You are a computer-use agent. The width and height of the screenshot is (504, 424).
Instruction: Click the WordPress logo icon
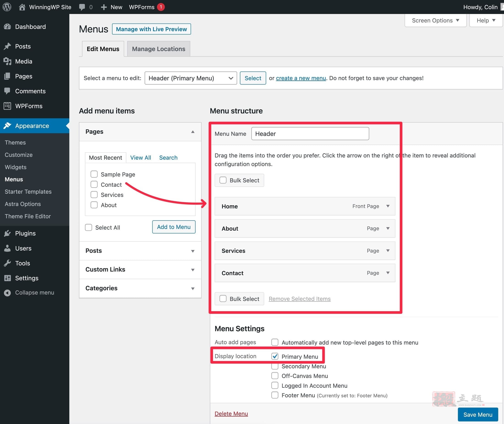click(x=7, y=7)
